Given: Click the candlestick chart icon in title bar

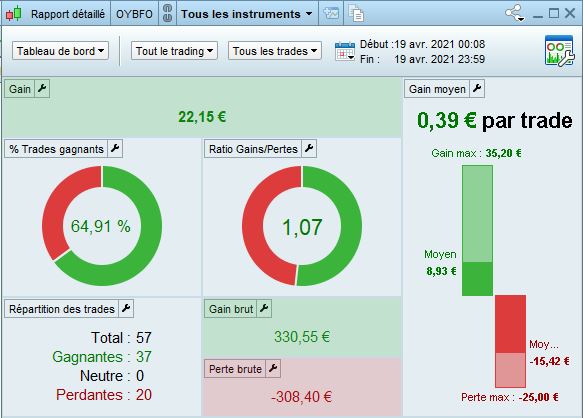Looking at the screenshot, I should 14,14.
